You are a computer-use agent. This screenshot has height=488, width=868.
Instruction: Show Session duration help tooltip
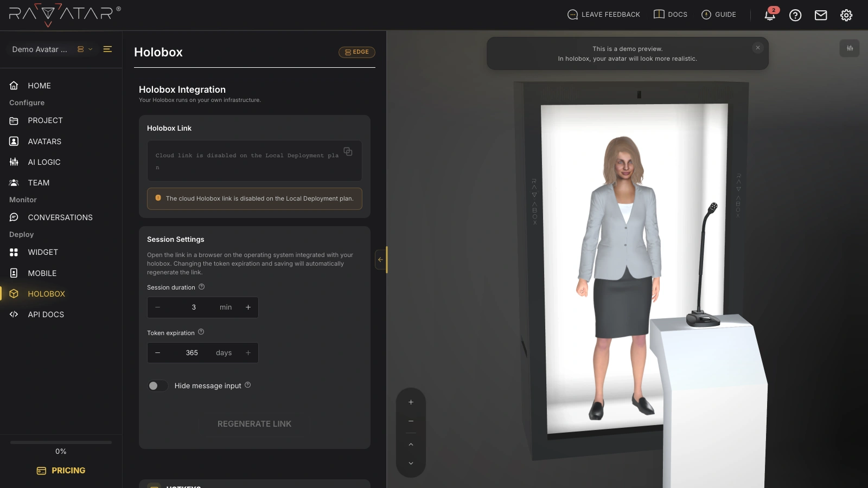[x=202, y=287]
